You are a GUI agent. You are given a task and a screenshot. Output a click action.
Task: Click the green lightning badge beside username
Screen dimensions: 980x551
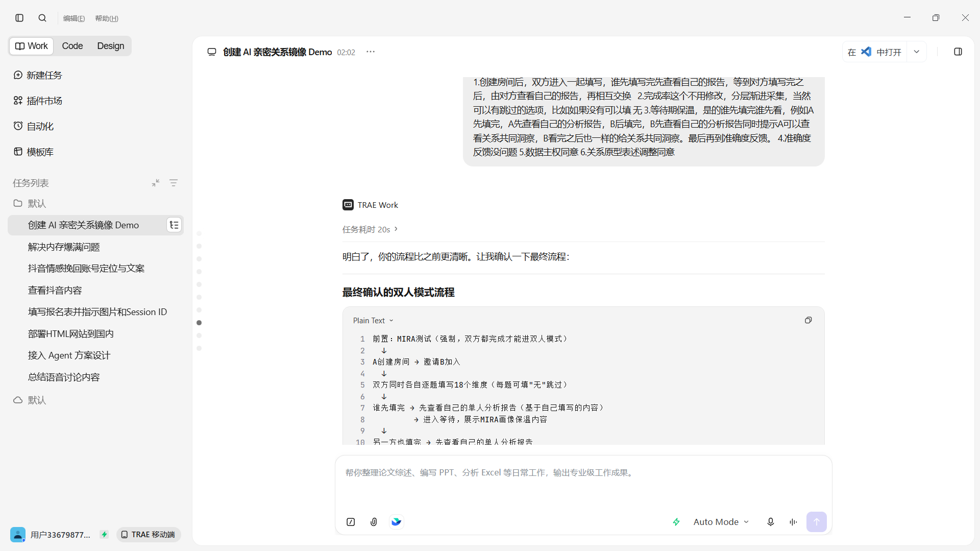[104, 535]
